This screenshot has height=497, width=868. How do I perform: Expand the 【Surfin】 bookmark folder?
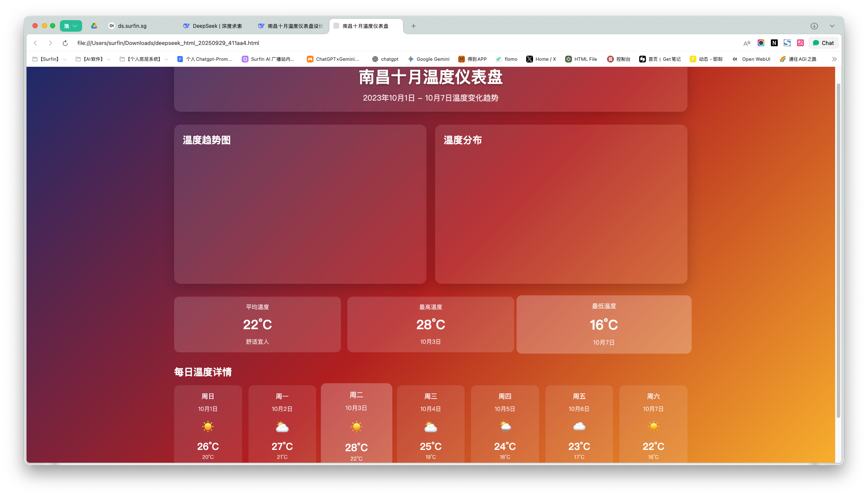[x=50, y=60]
